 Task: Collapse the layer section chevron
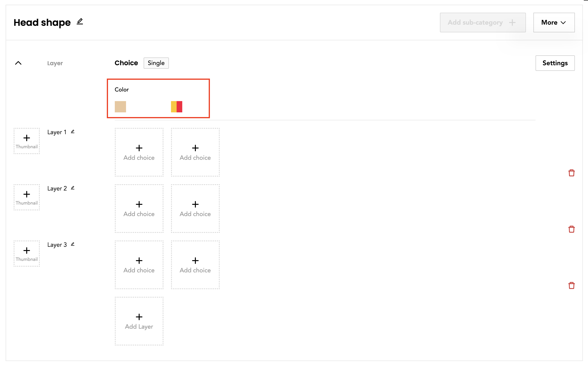18,63
